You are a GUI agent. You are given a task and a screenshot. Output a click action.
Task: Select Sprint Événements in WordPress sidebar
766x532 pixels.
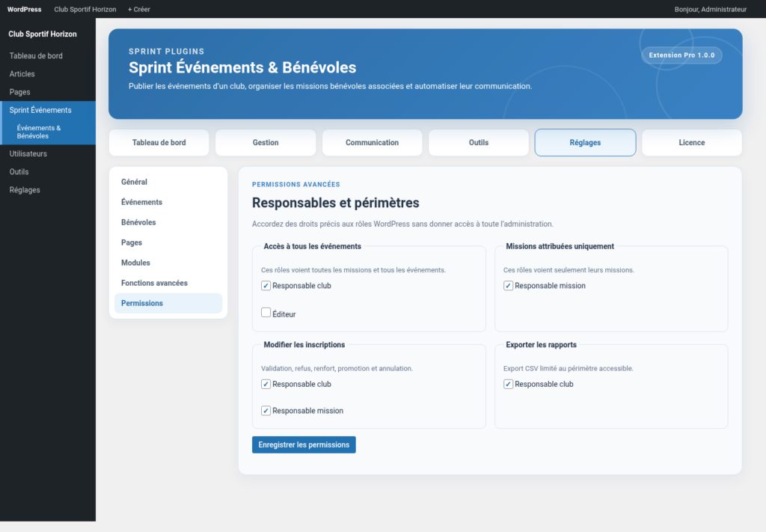48,110
